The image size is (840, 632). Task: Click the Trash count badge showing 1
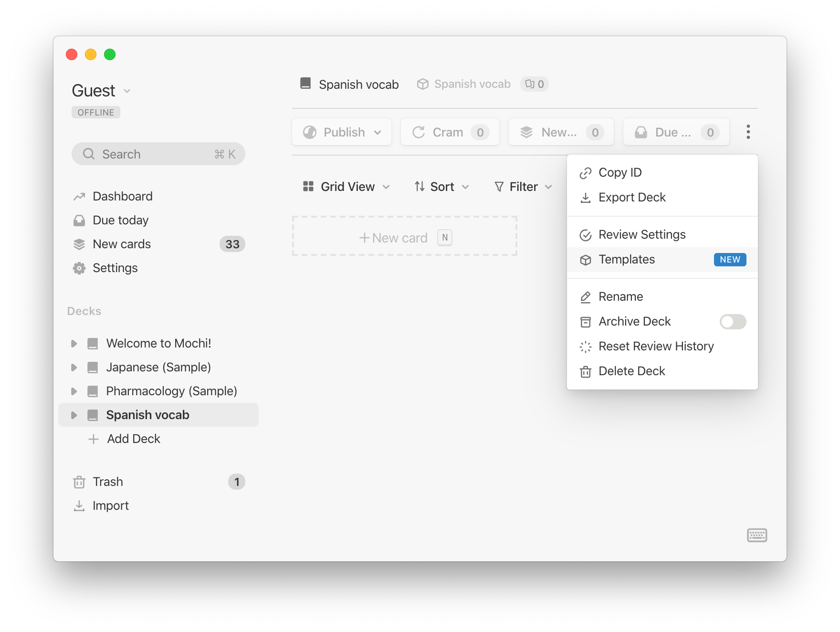click(x=237, y=482)
